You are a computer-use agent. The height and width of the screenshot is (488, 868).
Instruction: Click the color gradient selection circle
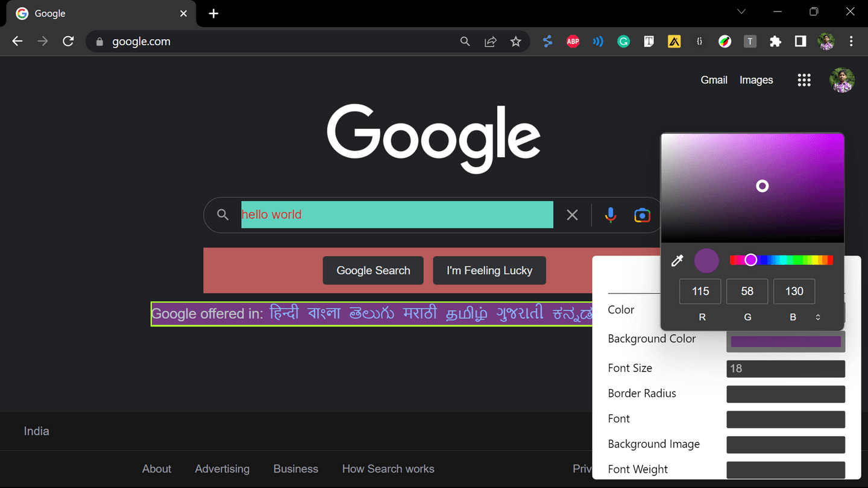tap(763, 186)
